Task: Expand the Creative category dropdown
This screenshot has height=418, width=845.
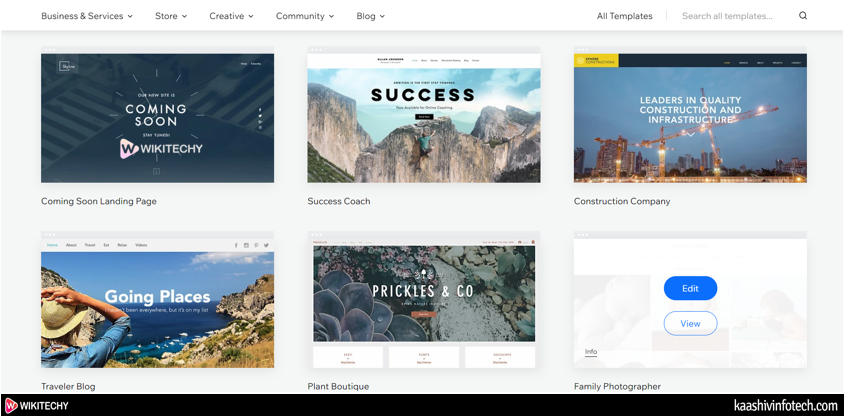Action: (x=231, y=16)
